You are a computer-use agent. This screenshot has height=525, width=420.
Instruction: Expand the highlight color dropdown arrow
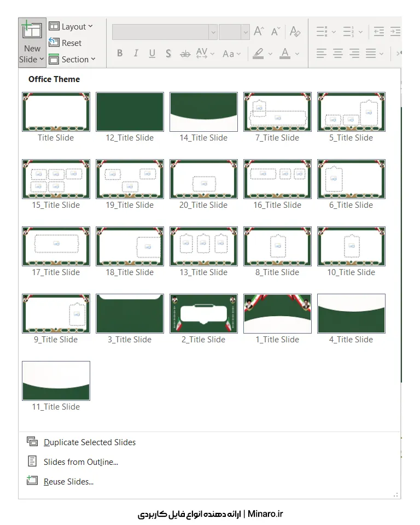coord(270,54)
